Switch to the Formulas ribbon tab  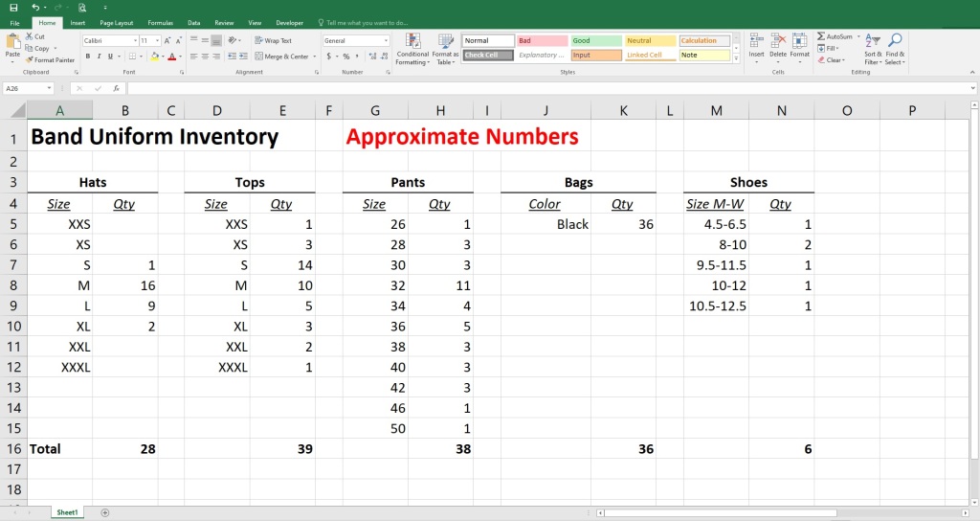159,22
